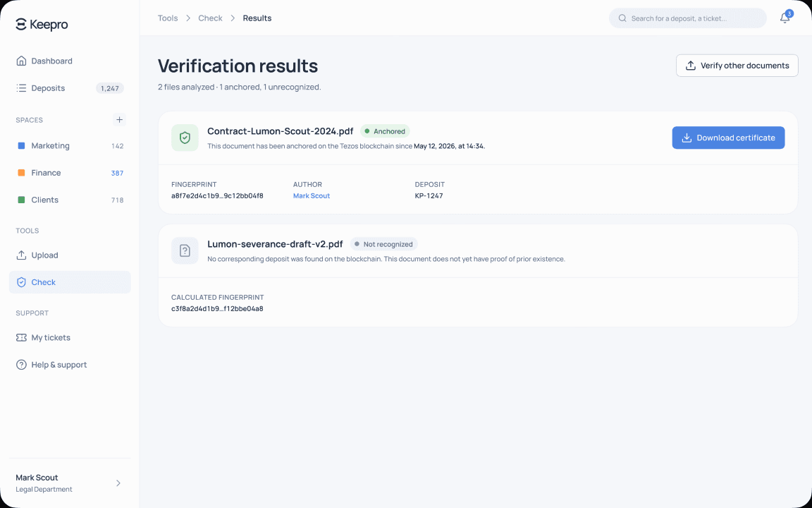The image size is (812, 508).
Task: Click the Check breadcrumb
Action: [210, 18]
